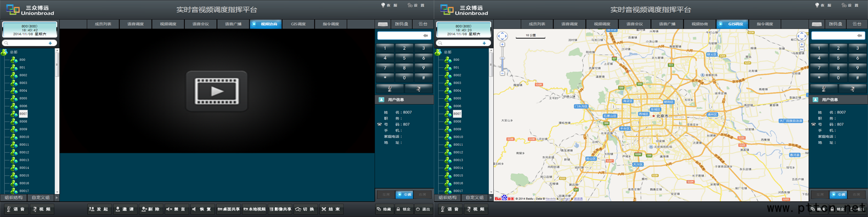Viewport: 868px width, 217px height.
Task: Collapse the 总部 node in the left window's tree
Action: coord(4,53)
